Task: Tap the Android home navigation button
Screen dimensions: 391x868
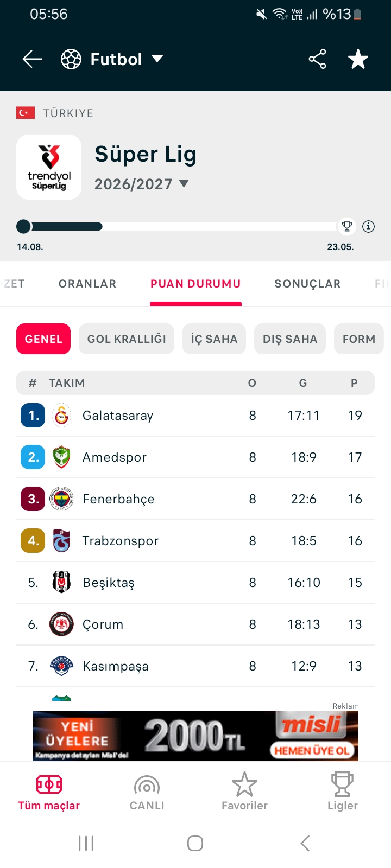Action: [x=195, y=843]
